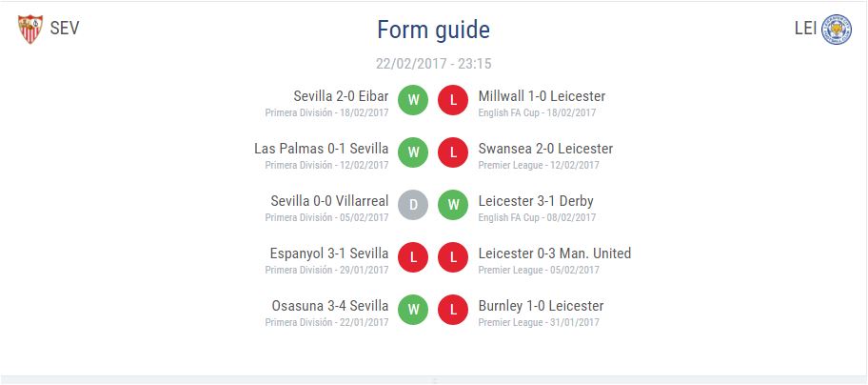Image resolution: width=868 pixels, height=385 pixels.
Task: Open the Swansea 2-0 Leicester match result
Action: pos(545,149)
